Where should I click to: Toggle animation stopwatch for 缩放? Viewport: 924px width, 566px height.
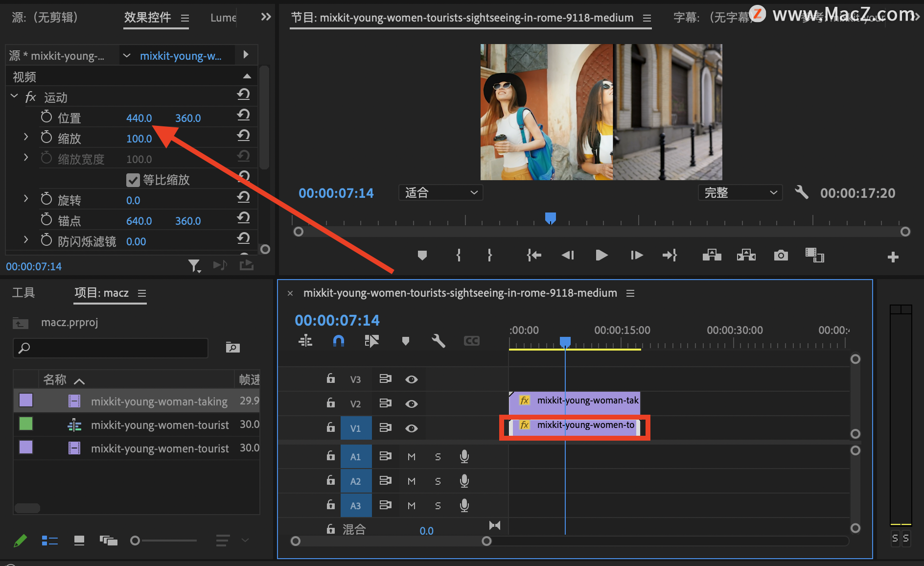46,137
